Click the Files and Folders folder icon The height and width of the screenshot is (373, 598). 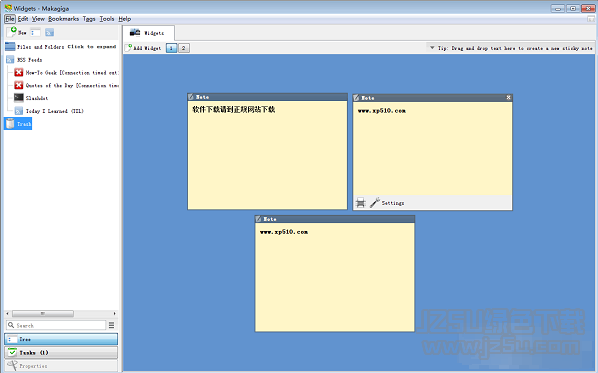click(x=10, y=47)
